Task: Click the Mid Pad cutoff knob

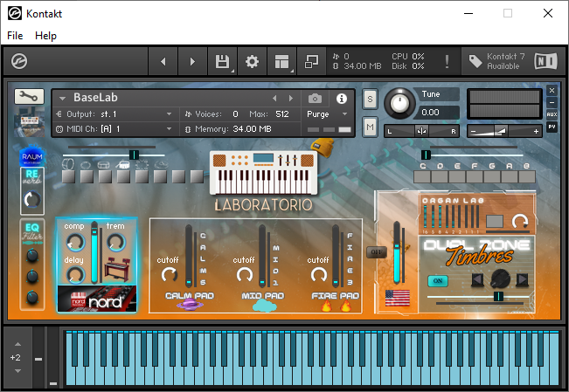Action: 245,274
